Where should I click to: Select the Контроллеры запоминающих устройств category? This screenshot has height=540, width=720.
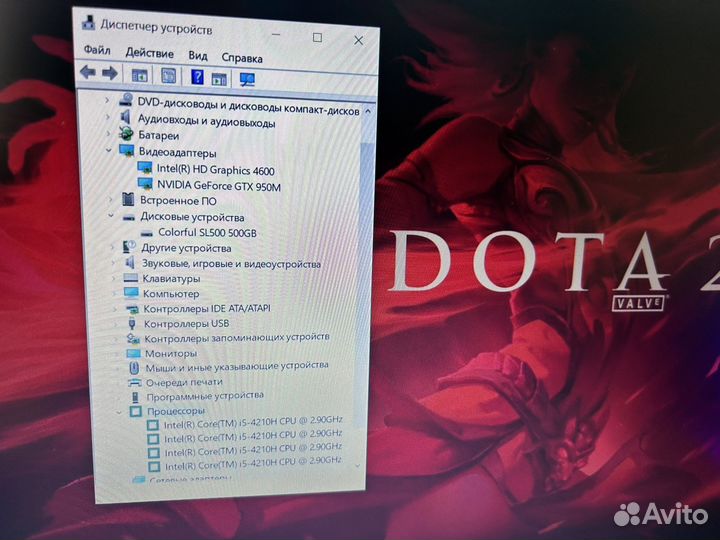[236, 338]
